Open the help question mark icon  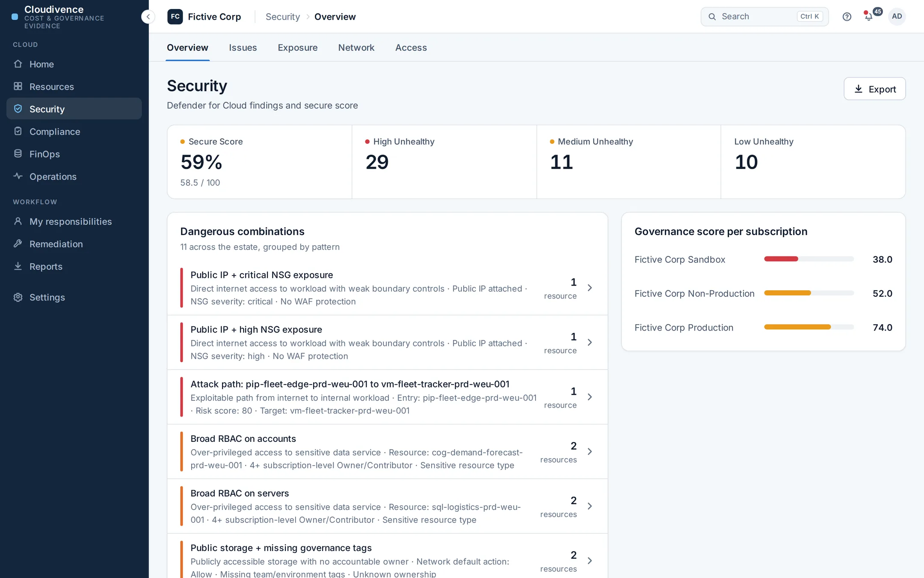point(847,17)
